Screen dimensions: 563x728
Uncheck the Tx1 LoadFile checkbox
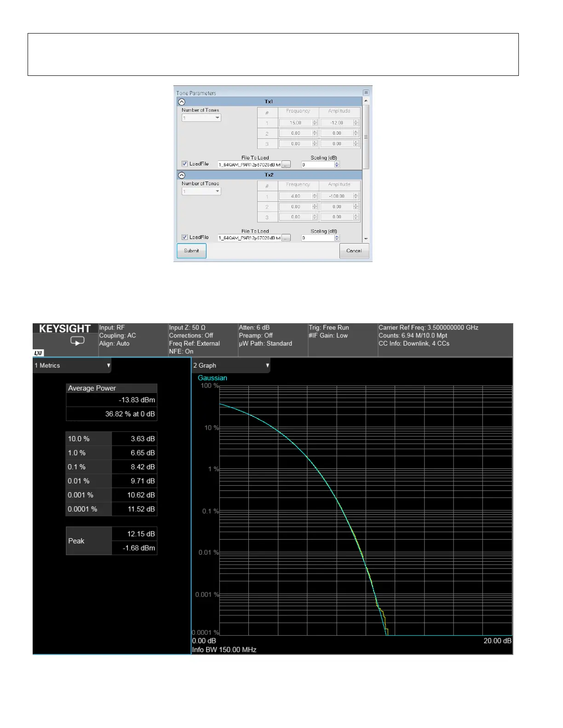pos(184,164)
